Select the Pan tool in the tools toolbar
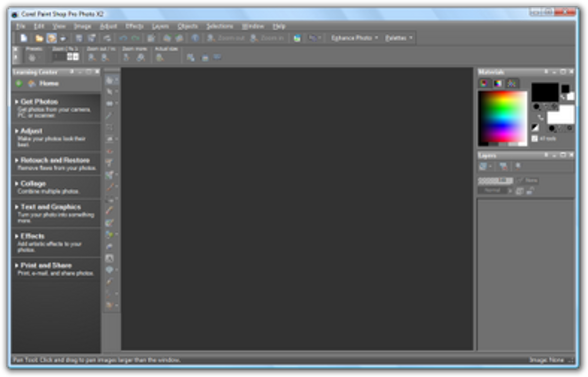This screenshot has height=377, width=588. click(110, 81)
